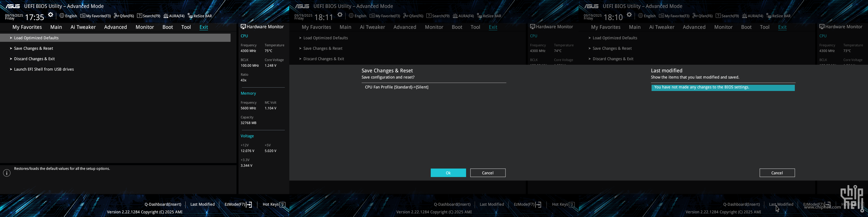
Task: Open the settings gear in the 17:35 screen
Action: coord(51,15)
